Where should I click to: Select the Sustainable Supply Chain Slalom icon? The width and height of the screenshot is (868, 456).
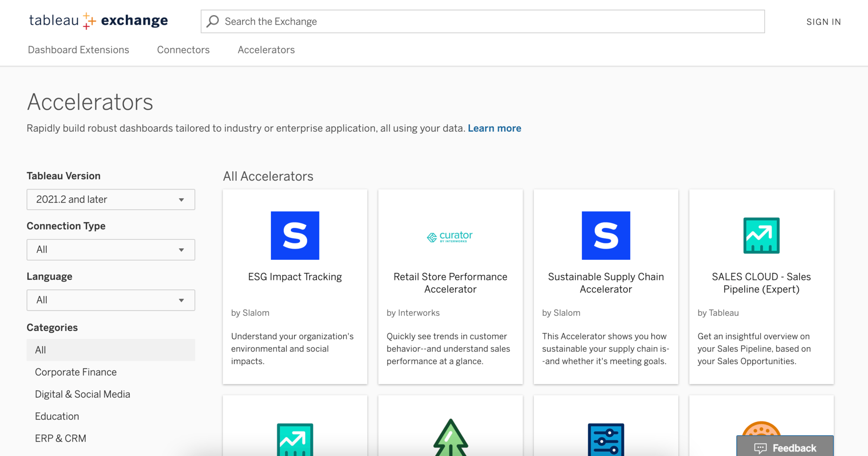tap(605, 236)
